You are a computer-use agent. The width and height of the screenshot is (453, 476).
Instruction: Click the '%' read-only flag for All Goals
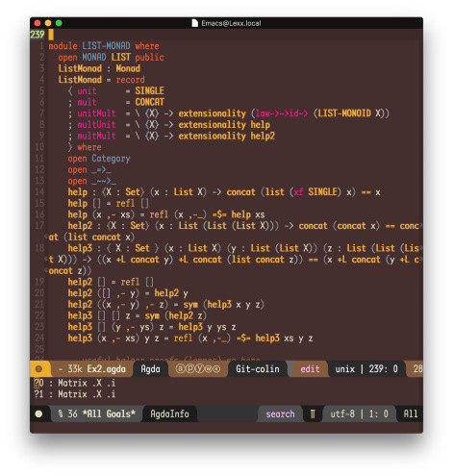click(61, 413)
